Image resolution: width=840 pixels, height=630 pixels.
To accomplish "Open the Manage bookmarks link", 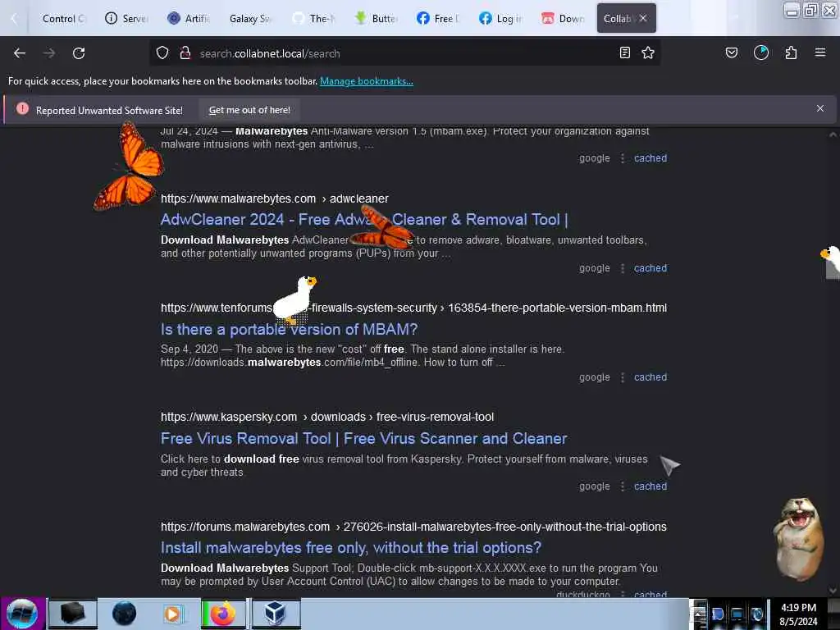I will coord(367,81).
